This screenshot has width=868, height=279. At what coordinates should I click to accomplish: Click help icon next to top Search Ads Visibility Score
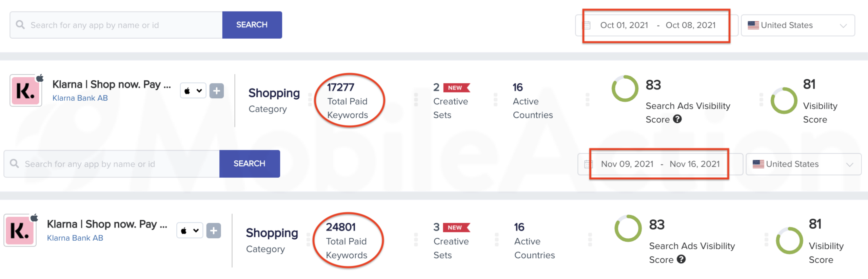point(677,119)
